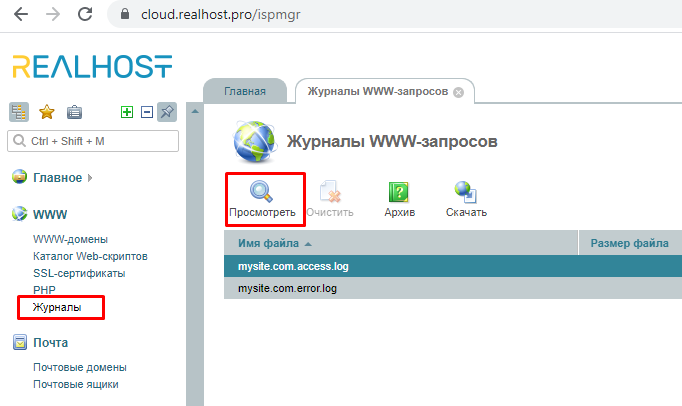Click the cloud.realhost.pro/ispmgr address bar
Viewport: 682px width, 406px height.
point(394,14)
